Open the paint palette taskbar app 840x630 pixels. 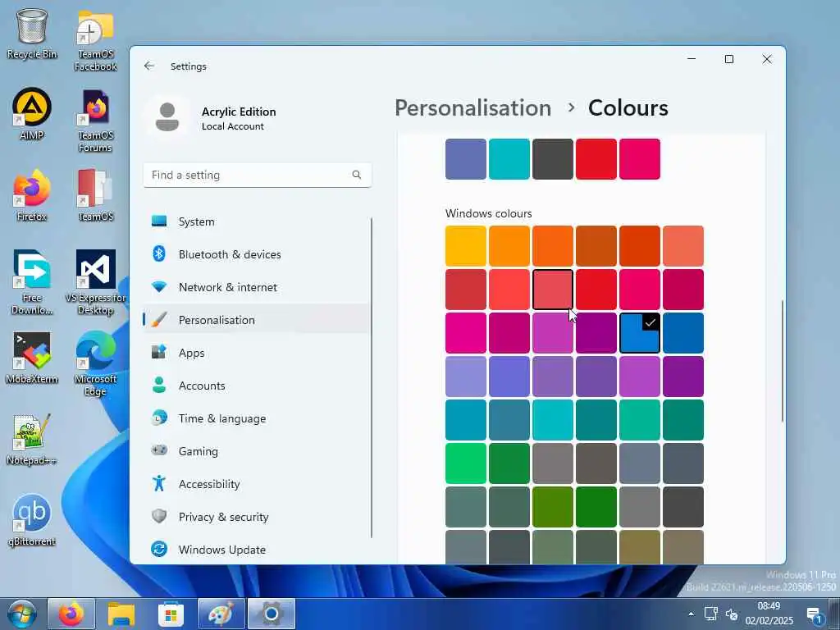(x=221, y=614)
